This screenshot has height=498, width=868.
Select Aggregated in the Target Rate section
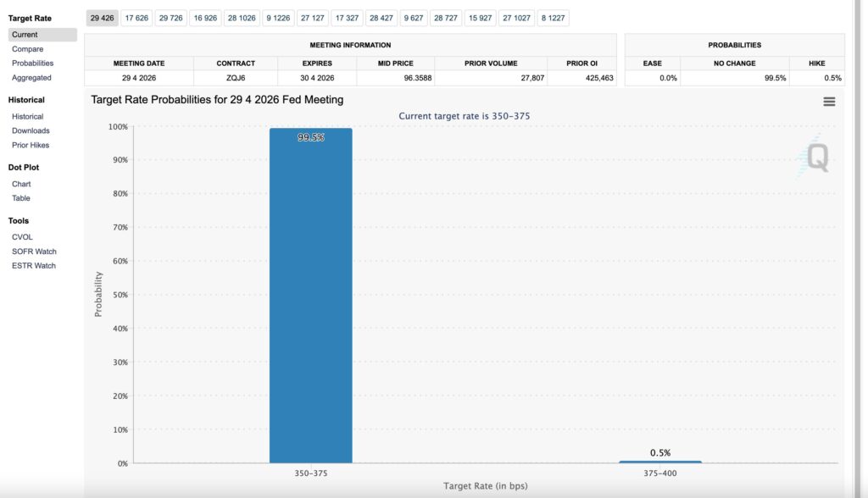[31, 78]
